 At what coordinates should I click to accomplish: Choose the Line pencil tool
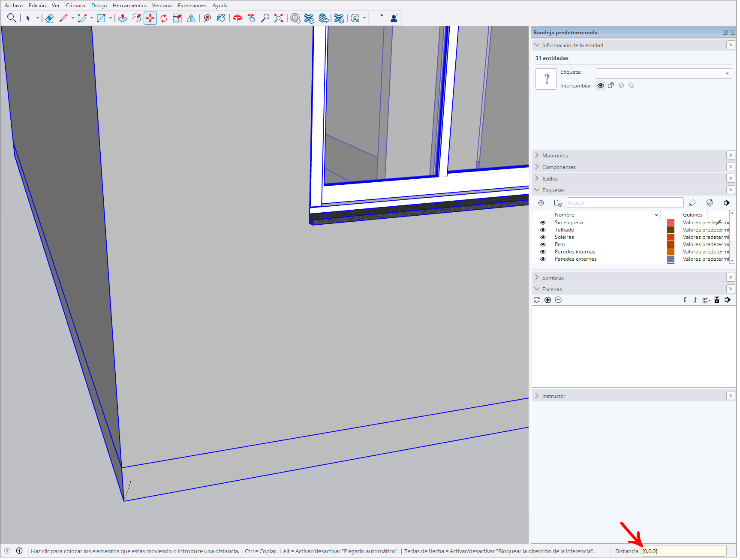coord(63,18)
